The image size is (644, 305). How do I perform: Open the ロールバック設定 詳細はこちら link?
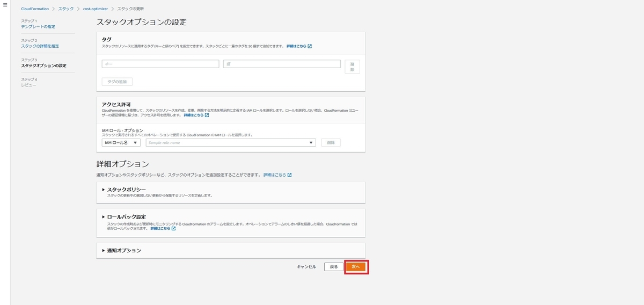tap(163, 228)
